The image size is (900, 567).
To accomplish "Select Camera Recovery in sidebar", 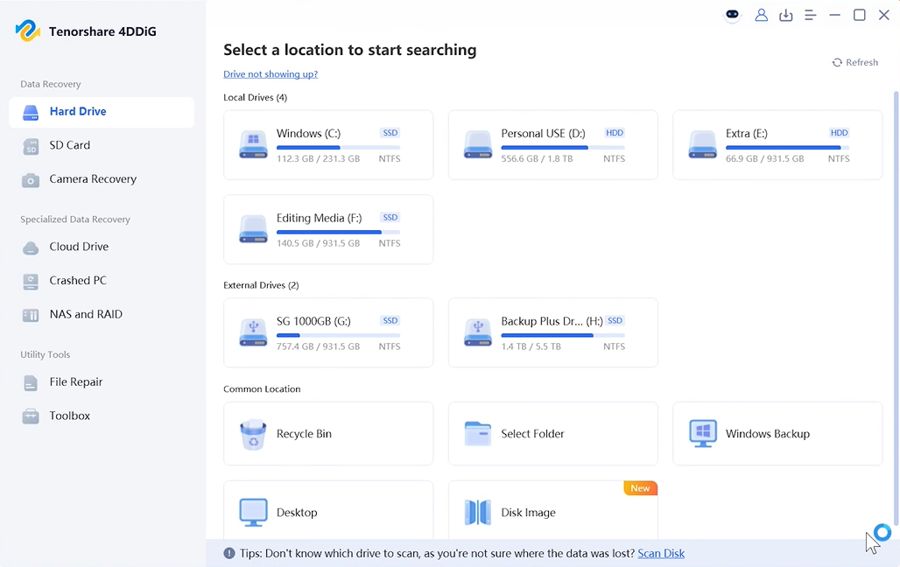I will (102, 180).
